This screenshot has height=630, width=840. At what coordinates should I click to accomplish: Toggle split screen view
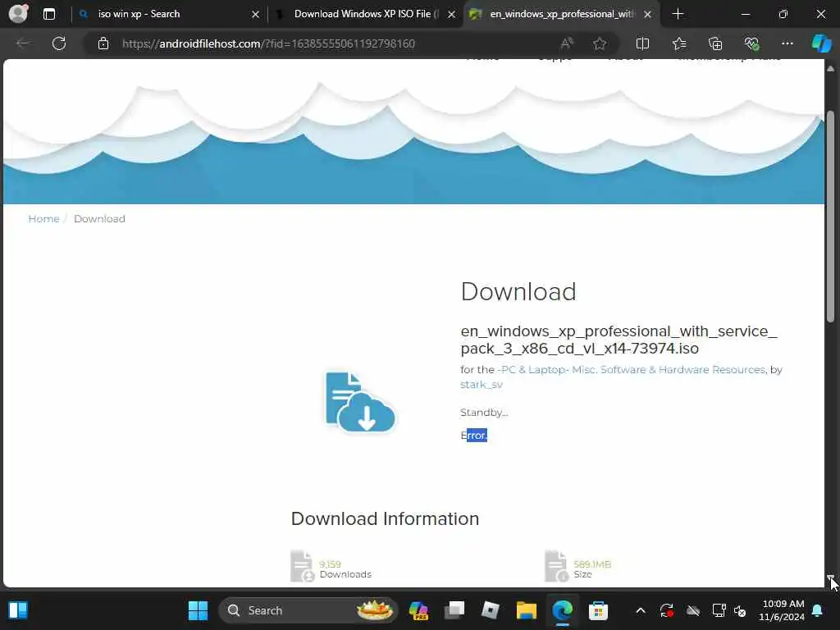point(642,43)
